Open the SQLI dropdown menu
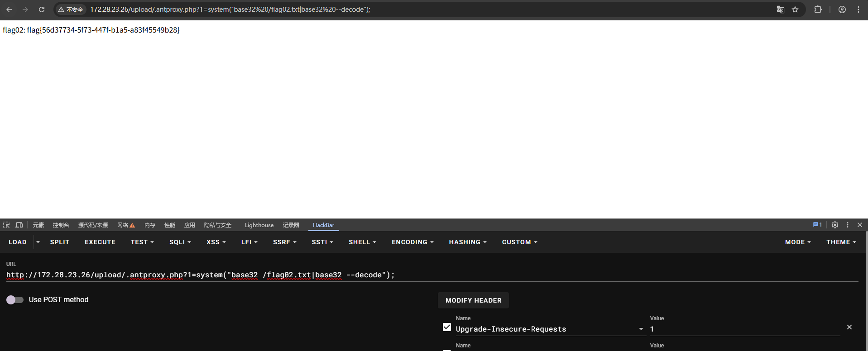 (180, 242)
